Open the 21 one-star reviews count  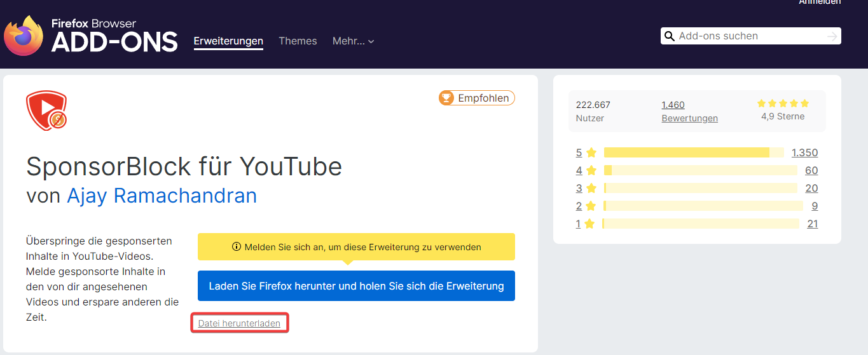(813, 224)
